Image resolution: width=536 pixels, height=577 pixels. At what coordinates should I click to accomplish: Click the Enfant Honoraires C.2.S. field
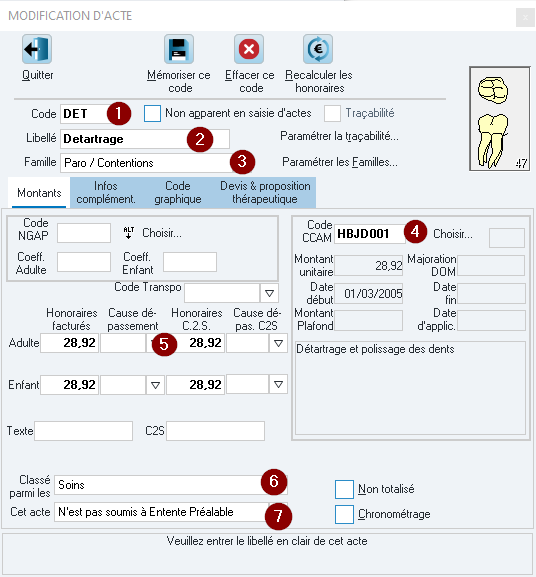point(195,385)
